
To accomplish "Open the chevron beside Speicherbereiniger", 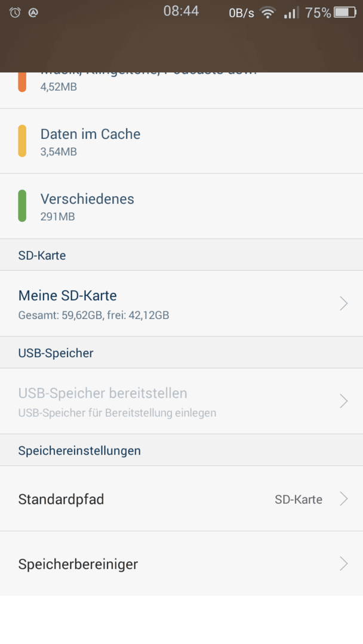I will (x=344, y=564).
